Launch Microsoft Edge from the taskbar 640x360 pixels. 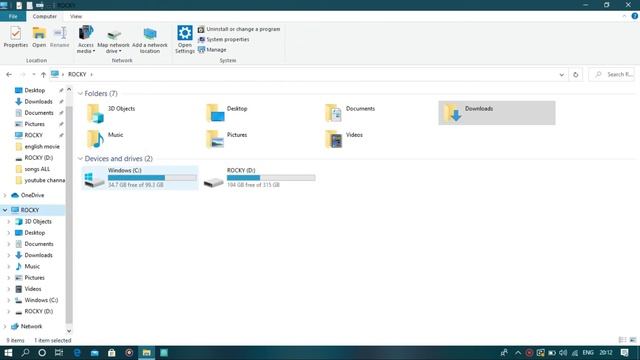point(77,353)
